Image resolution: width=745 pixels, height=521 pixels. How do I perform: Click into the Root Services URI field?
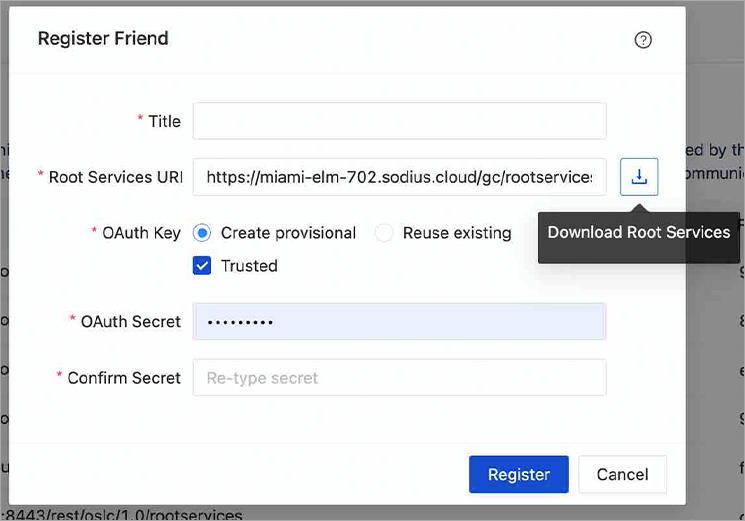coord(399,177)
